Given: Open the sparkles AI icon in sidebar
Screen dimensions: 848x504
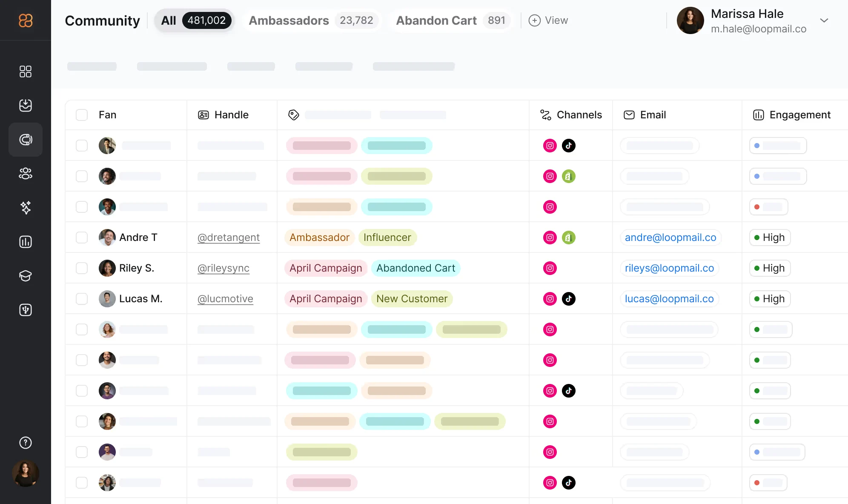Looking at the screenshot, I should 26,208.
